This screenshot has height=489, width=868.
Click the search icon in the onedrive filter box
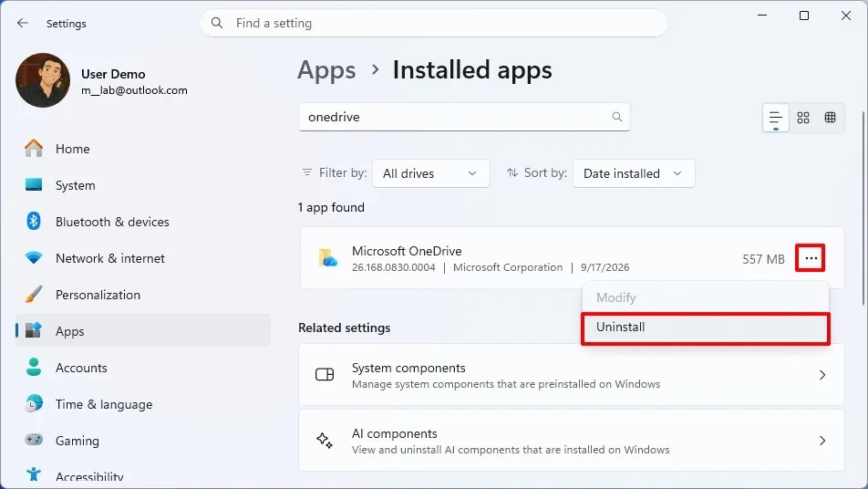[x=616, y=117]
